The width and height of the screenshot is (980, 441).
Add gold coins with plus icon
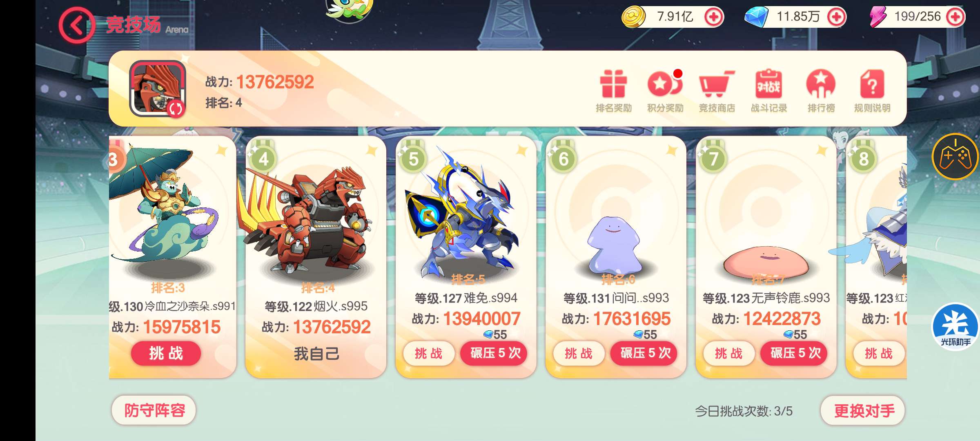(x=714, y=17)
